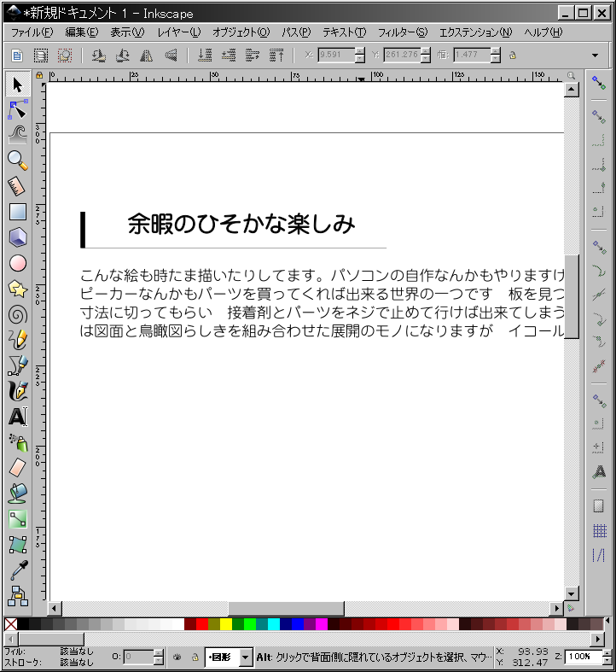Image resolution: width=616 pixels, height=672 pixels.
Task: Open the ファイル(F) menu
Action: tap(32, 32)
